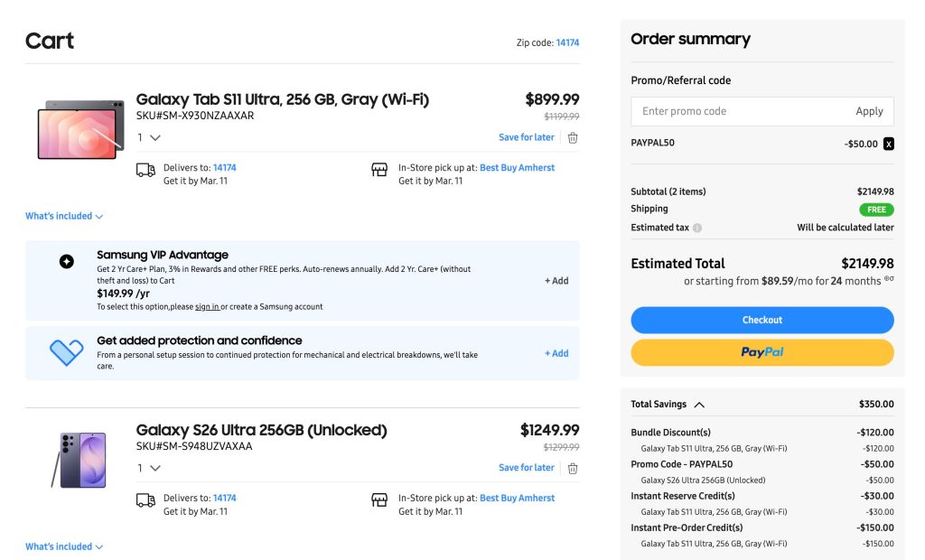925x560 pixels.
Task: Pay with the PayPal button
Action: [x=761, y=352]
